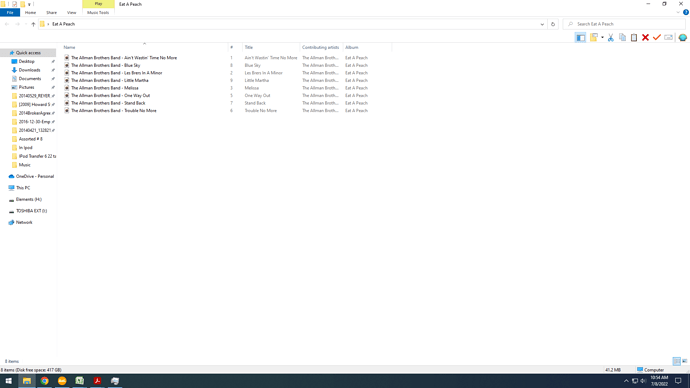The image size is (690, 388).
Task: Switch to large icons view in status bar
Action: (685, 361)
